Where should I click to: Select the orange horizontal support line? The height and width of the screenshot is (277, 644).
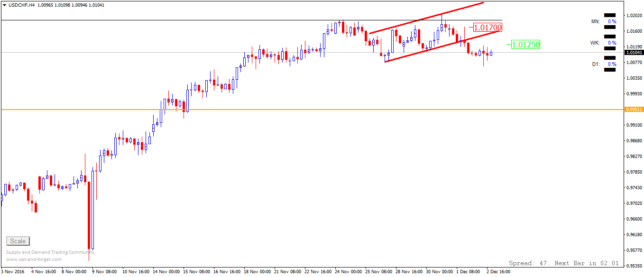point(285,110)
